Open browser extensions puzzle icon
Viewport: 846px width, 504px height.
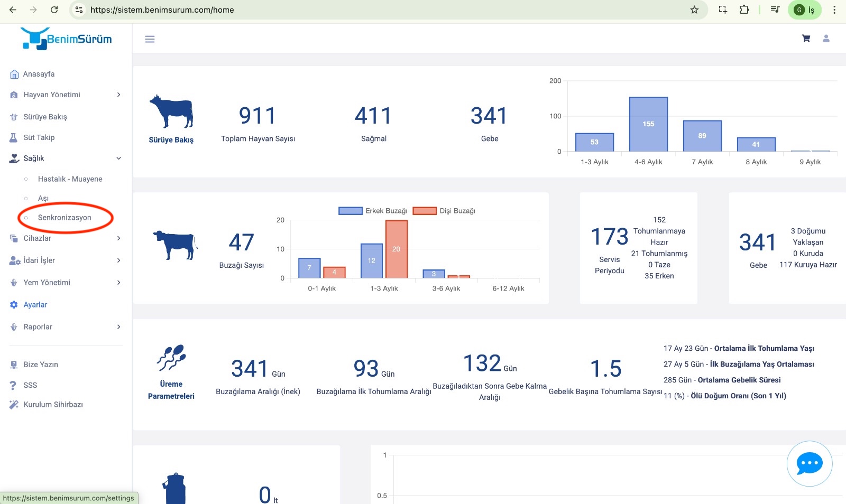(x=744, y=10)
